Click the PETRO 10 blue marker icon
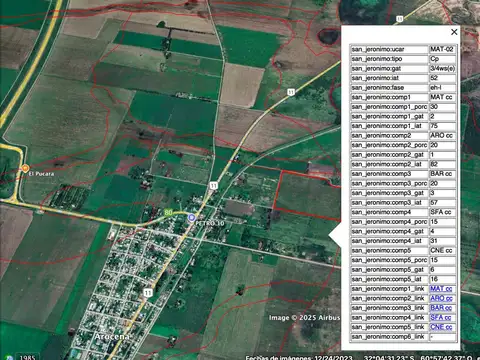This screenshot has height=360, width=480. pyautogui.click(x=191, y=218)
